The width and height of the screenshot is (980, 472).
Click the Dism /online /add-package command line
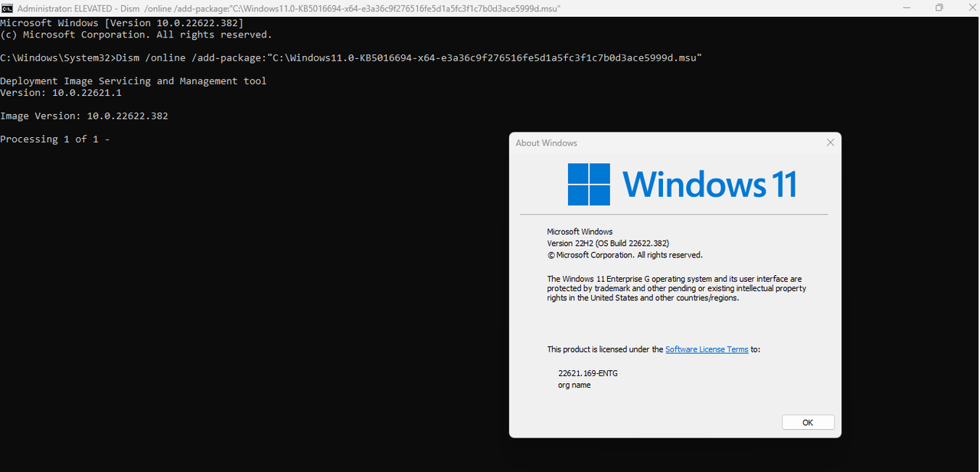pyautogui.click(x=351, y=58)
